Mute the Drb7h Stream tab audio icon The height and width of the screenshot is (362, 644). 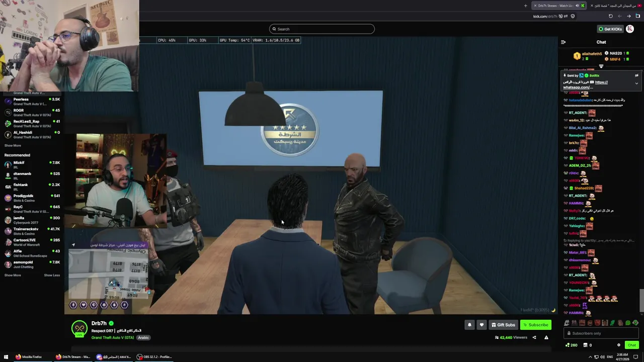tap(577, 6)
